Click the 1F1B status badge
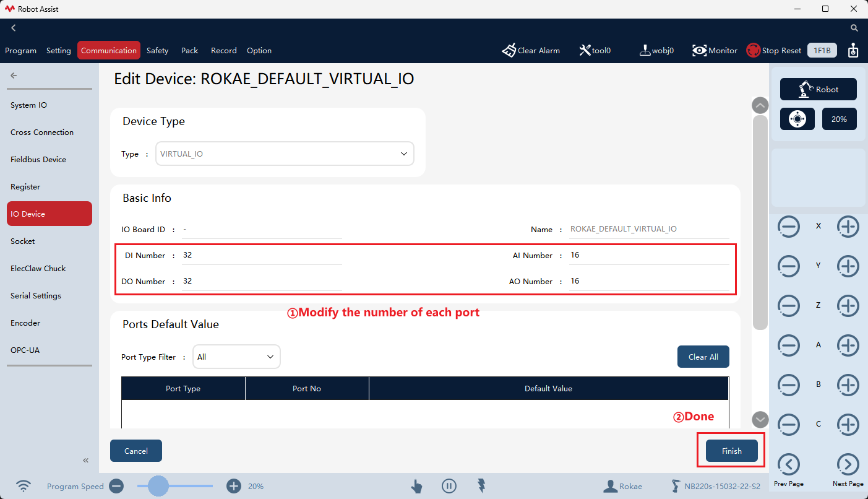Screen dimensions: 868x499 (822, 51)
